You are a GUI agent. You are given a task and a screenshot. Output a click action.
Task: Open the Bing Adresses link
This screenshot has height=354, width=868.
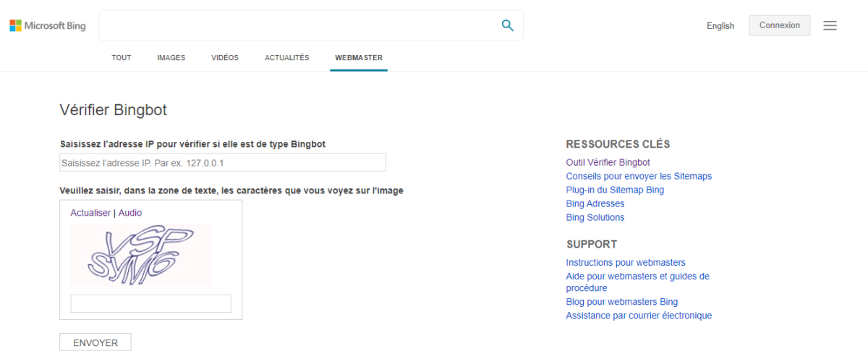[x=595, y=203]
